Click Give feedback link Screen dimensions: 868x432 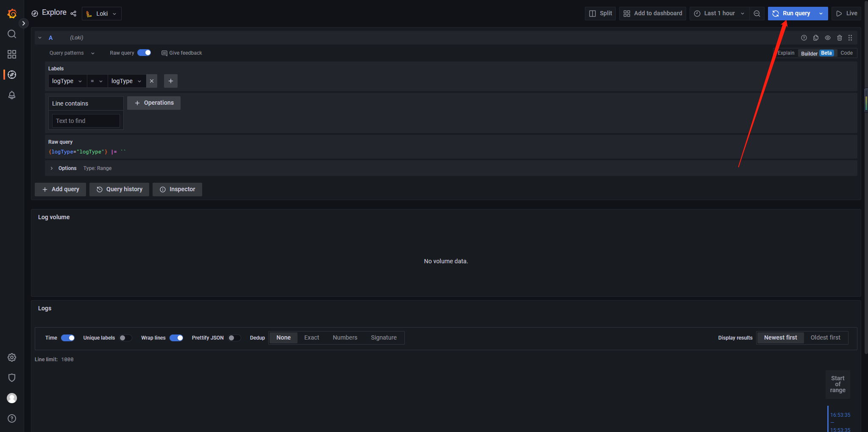click(182, 53)
